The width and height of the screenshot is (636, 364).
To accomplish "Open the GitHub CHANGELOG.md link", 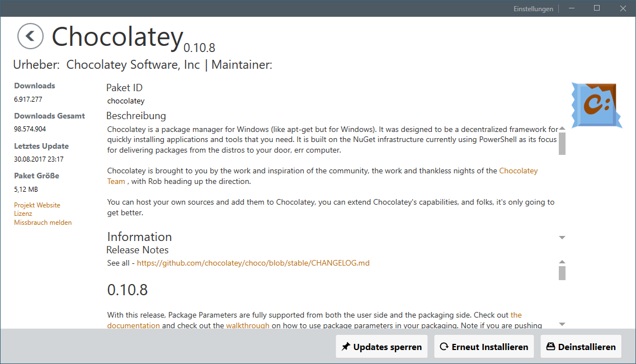I will click(253, 263).
